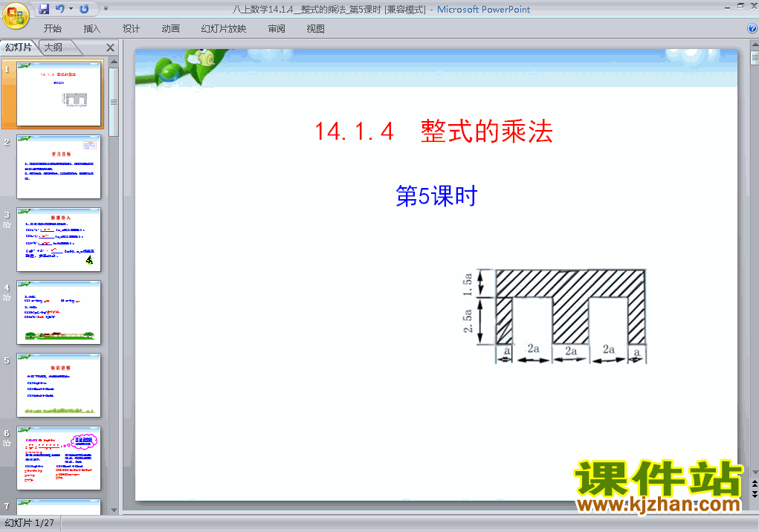Screen dimensions: 759x532
Task: Click animation star icon beside slide 6
Action: click(x=7, y=443)
